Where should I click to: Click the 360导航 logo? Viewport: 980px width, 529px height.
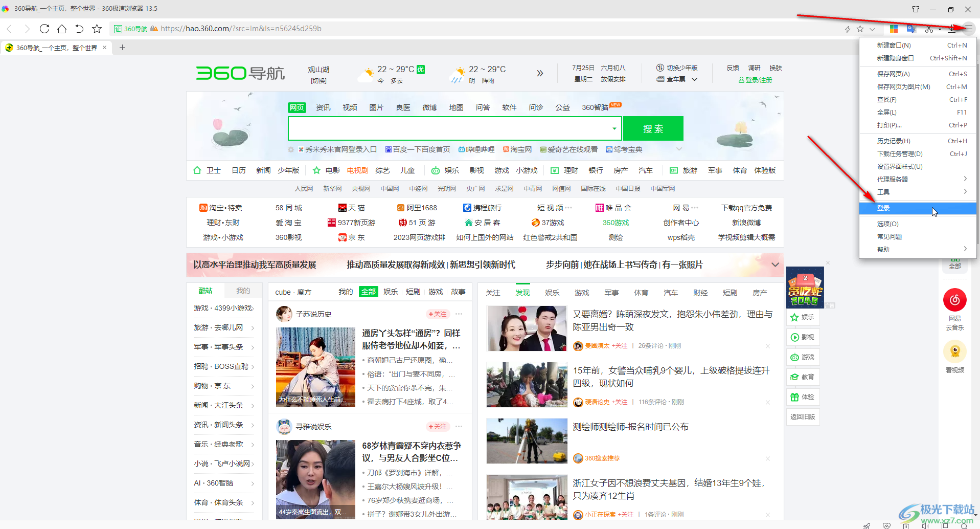point(240,73)
